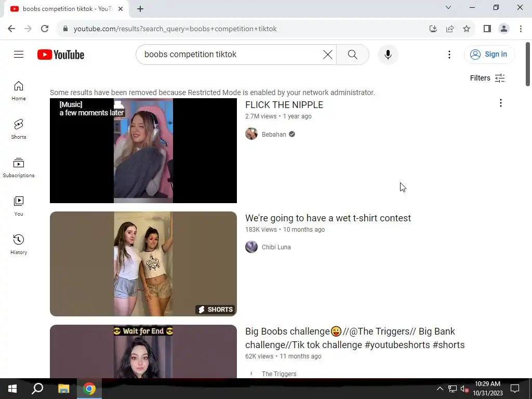Viewport: 532px width, 399px height.
Task: Open the Filters panel
Action: (x=487, y=78)
